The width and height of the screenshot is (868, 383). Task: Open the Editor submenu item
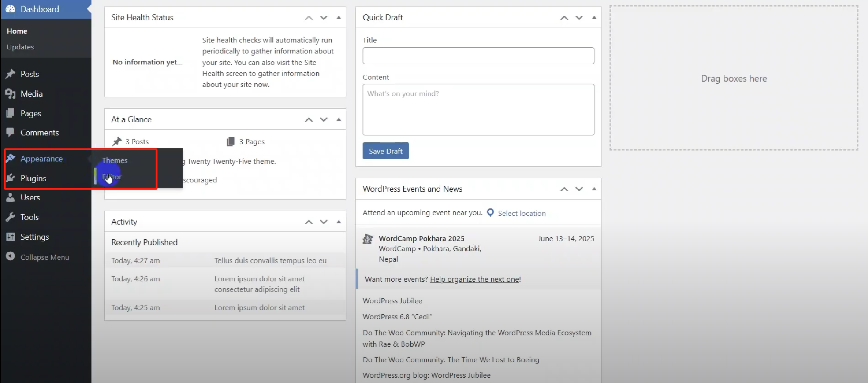(112, 177)
